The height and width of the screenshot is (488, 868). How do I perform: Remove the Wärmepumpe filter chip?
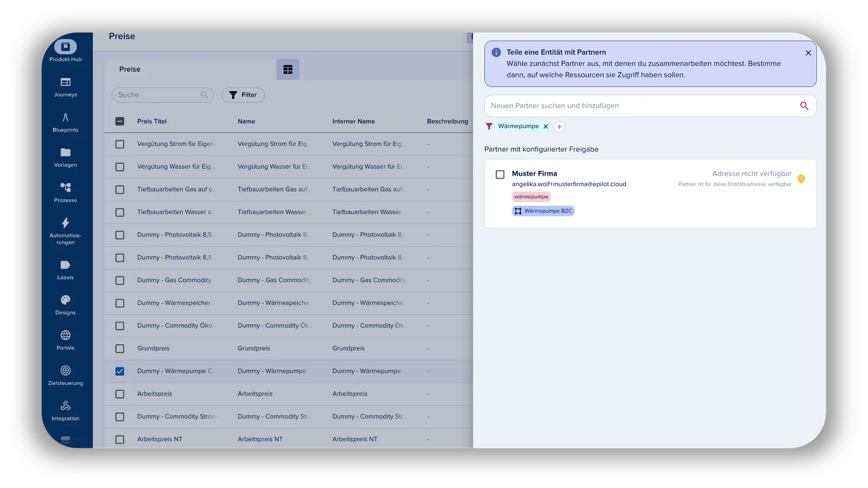[x=546, y=126]
